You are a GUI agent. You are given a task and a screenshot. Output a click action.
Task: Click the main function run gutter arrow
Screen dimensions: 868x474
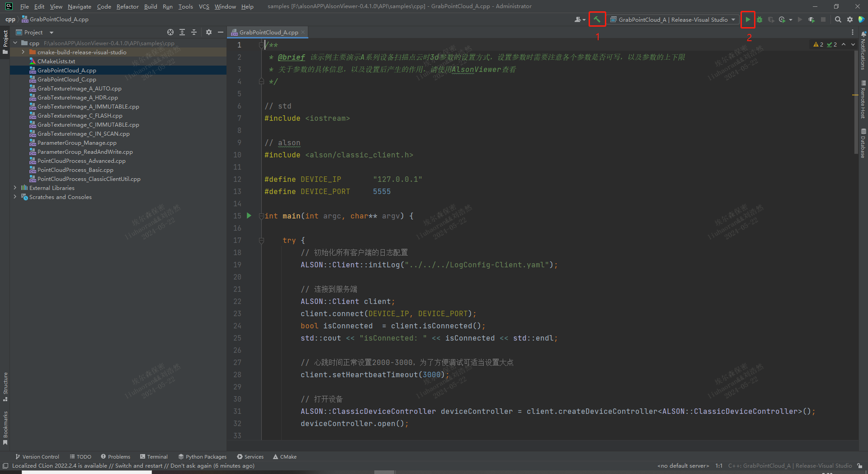tap(249, 216)
